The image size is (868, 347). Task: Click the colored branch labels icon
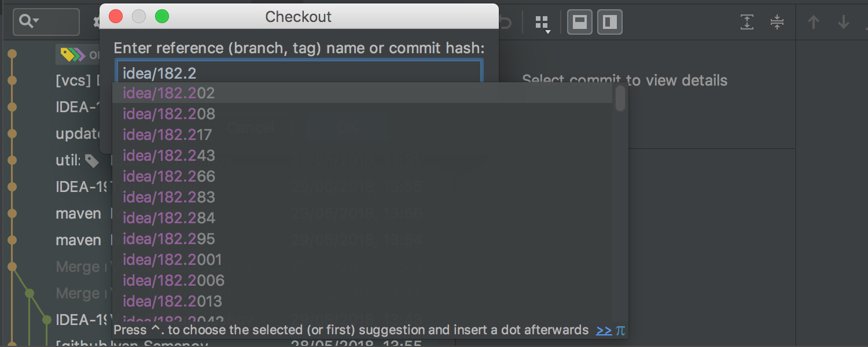(x=73, y=55)
